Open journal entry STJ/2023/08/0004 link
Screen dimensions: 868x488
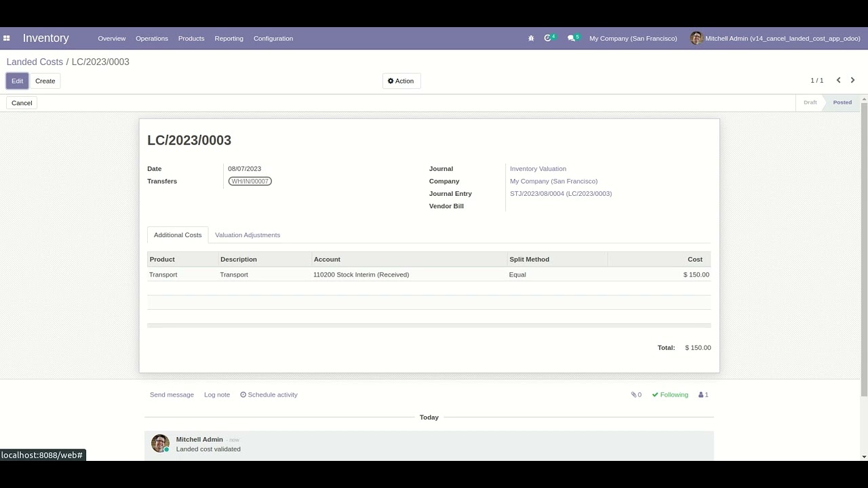click(561, 194)
